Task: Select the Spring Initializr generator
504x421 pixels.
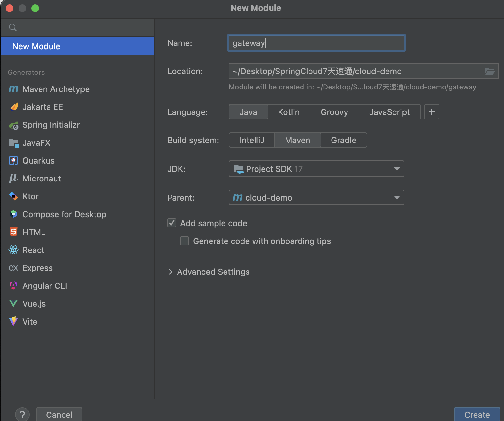Action: point(77,125)
